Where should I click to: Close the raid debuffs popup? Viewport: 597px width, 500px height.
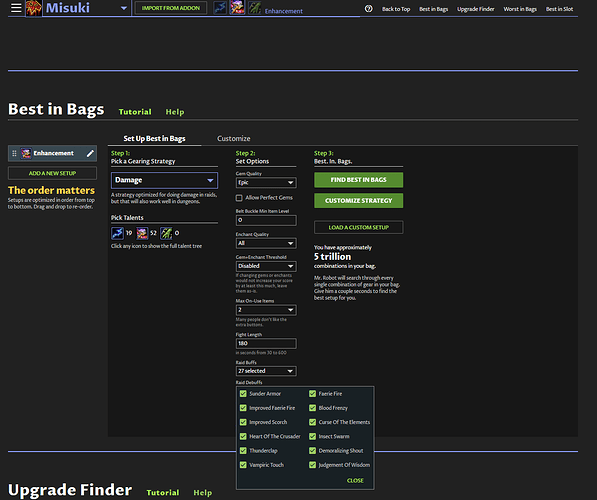(355, 481)
